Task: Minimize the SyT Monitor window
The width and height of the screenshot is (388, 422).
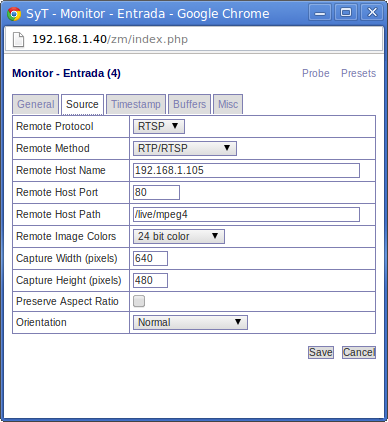Action: point(320,13)
